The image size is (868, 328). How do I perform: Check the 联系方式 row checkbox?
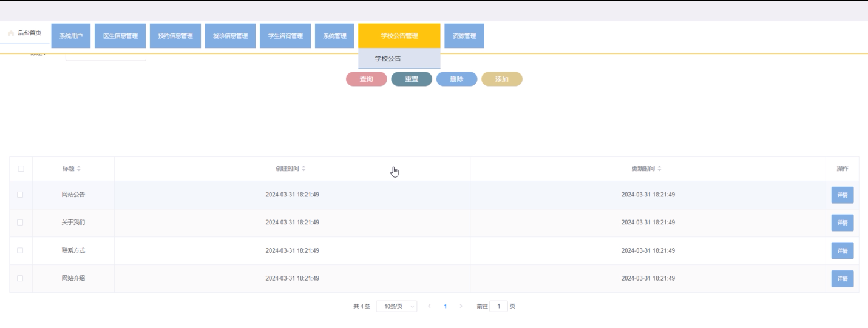(x=20, y=250)
